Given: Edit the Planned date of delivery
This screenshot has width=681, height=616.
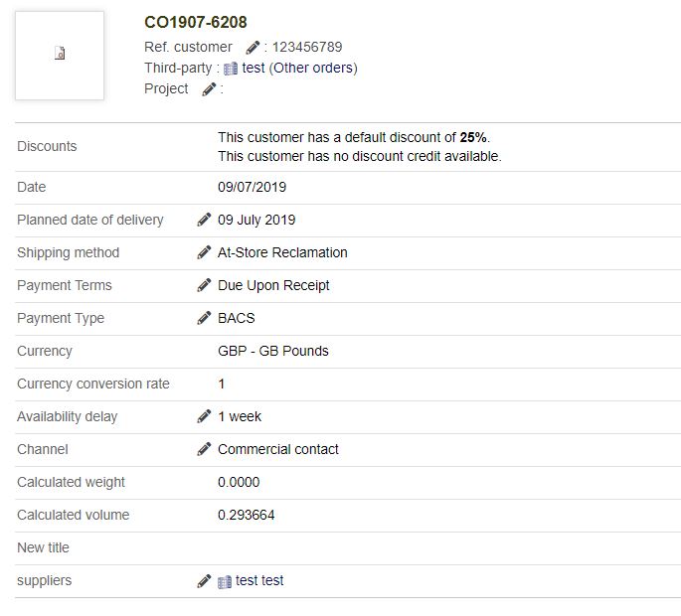Looking at the screenshot, I should click(204, 220).
